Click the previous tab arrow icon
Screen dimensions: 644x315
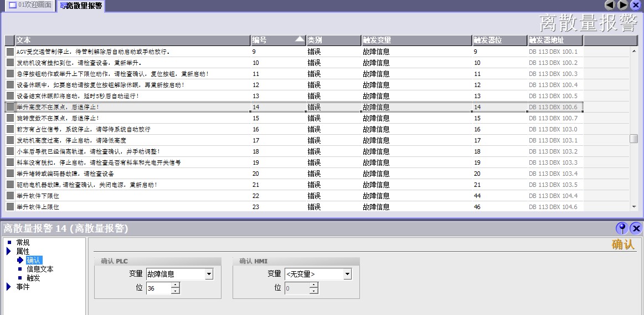(x=610, y=5)
